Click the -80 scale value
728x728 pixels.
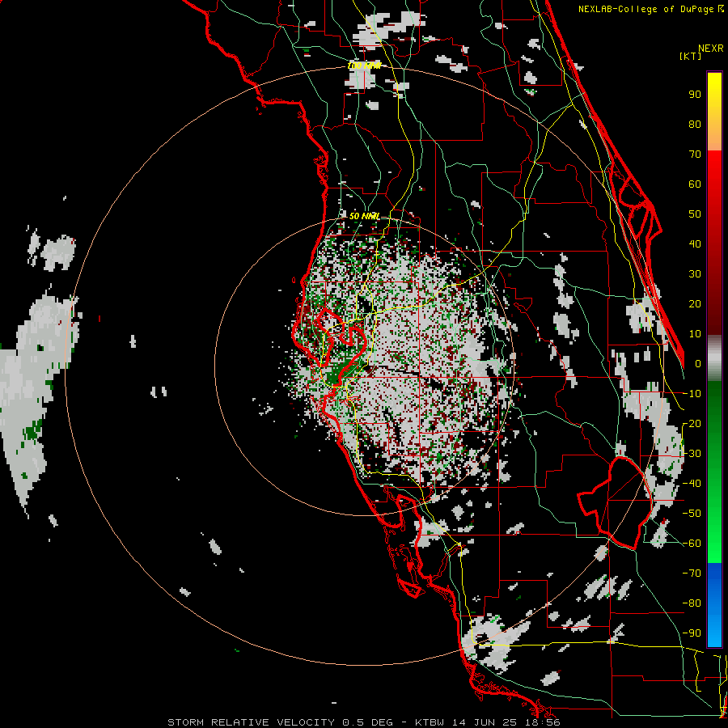pyautogui.click(x=692, y=603)
